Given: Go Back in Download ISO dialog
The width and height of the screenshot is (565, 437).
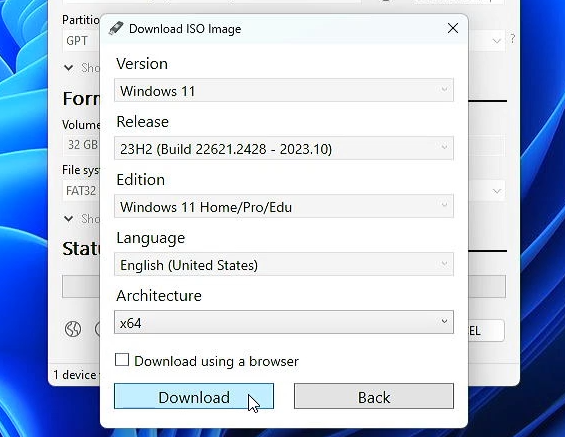Looking at the screenshot, I should (x=374, y=396).
